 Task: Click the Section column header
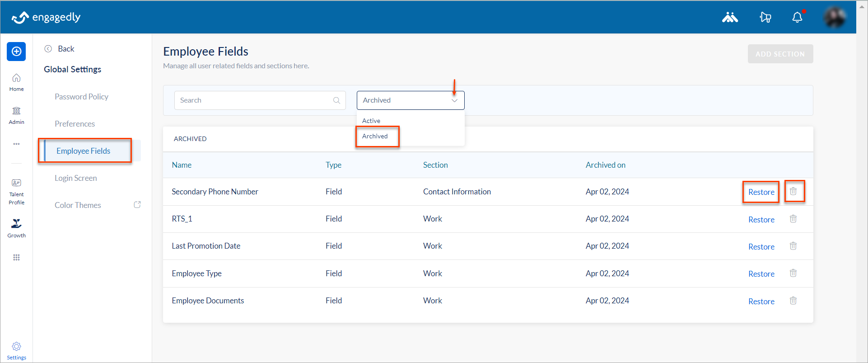point(435,165)
